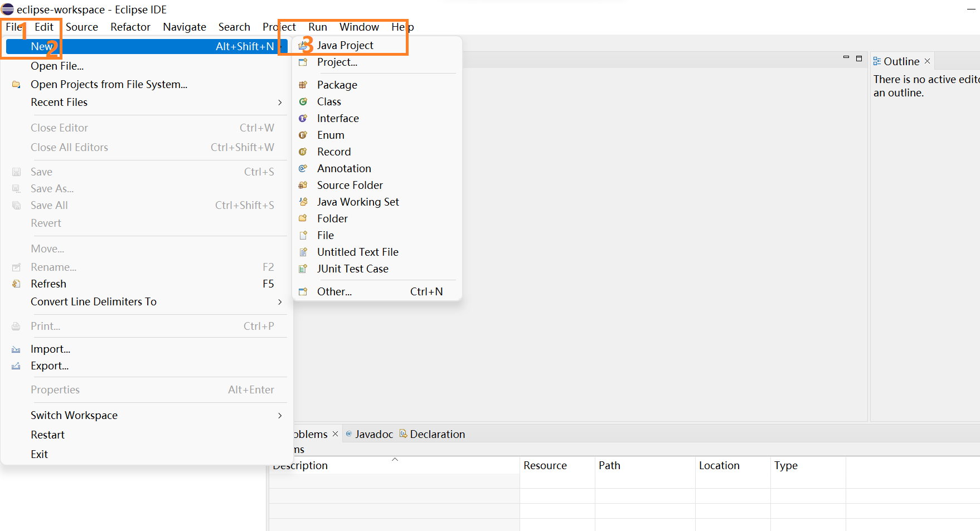This screenshot has height=531, width=980.
Task: Minimize the editor area
Action: tap(846, 57)
